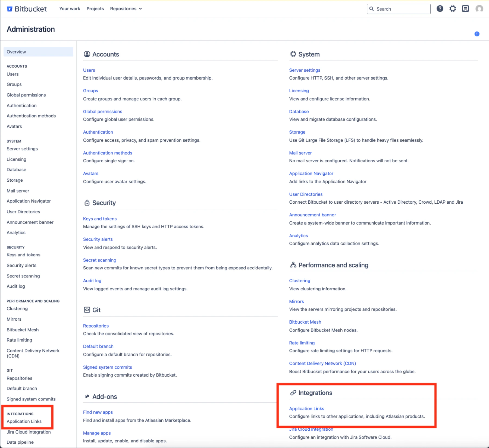Screen dimensions: 489x448
Task: Click the Accounts section person icon
Action: 87,54
